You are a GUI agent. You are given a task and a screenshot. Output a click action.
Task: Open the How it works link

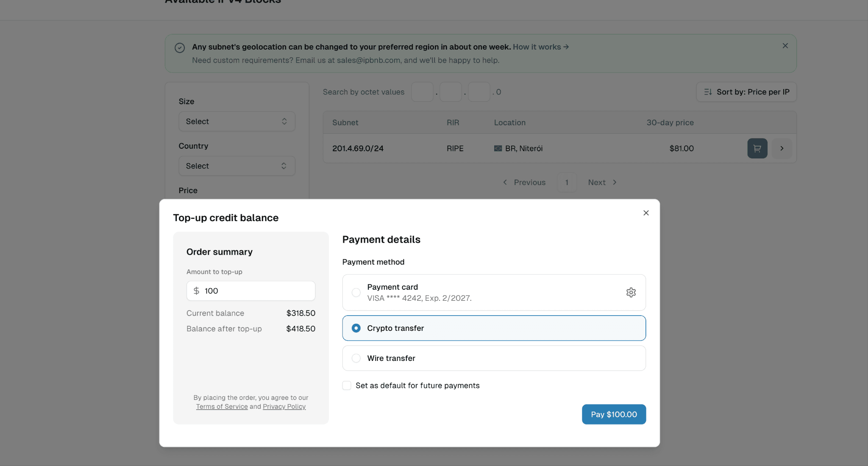click(541, 47)
